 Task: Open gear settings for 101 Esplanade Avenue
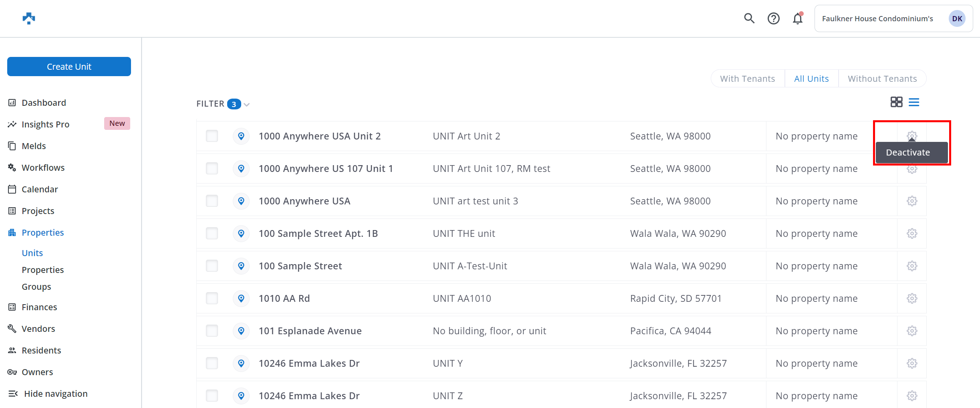(912, 331)
